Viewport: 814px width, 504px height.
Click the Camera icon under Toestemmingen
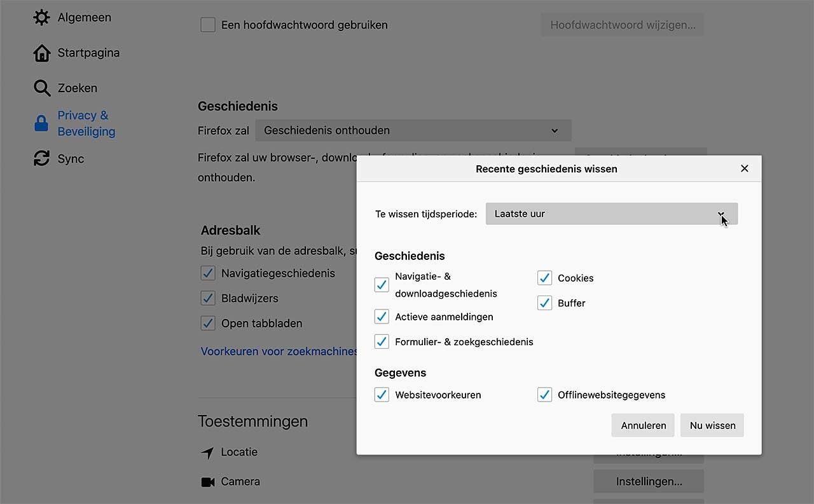[208, 481]
